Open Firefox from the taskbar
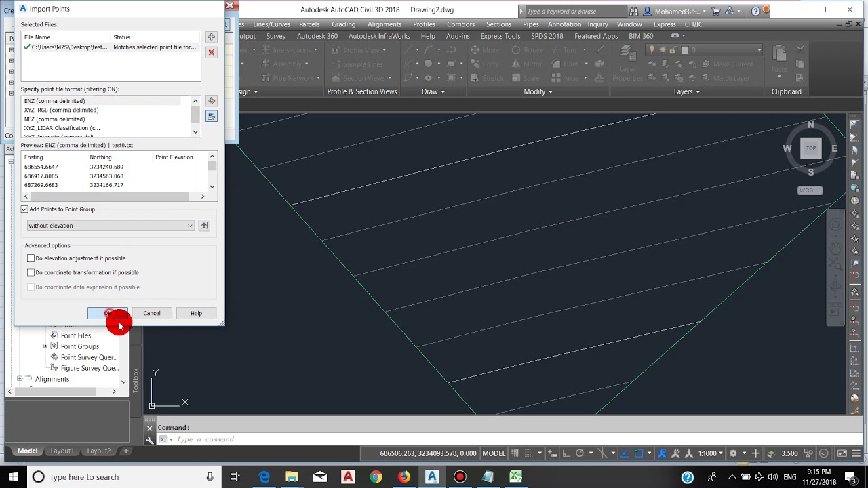This screenshot has height=488, width=868. coord(404,477)
